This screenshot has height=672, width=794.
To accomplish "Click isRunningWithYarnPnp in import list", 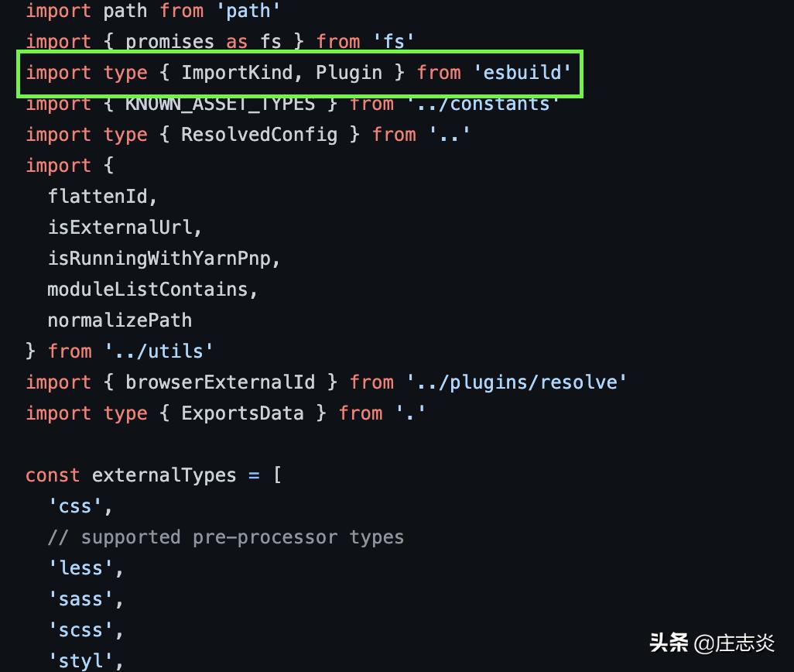I will click(159, 259).
